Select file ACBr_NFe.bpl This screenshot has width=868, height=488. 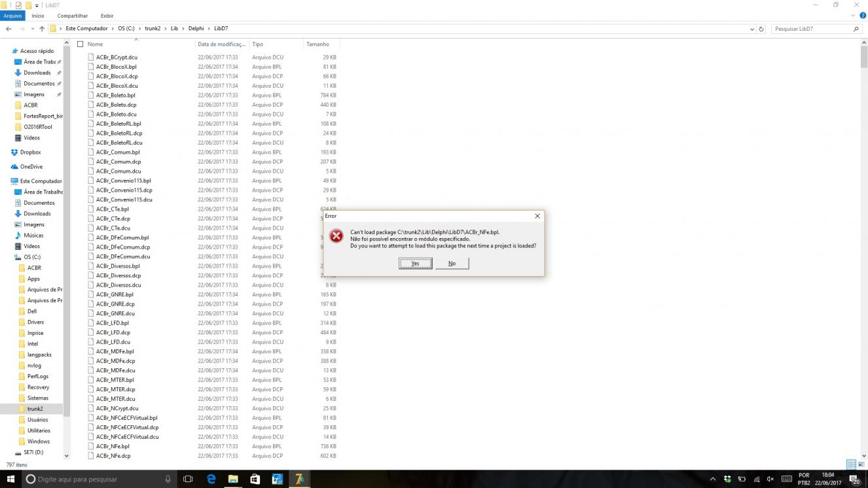click(113, 446)
